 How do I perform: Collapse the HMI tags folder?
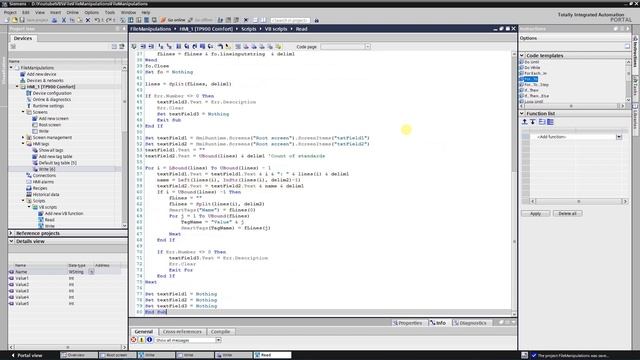tap(23, 144)
